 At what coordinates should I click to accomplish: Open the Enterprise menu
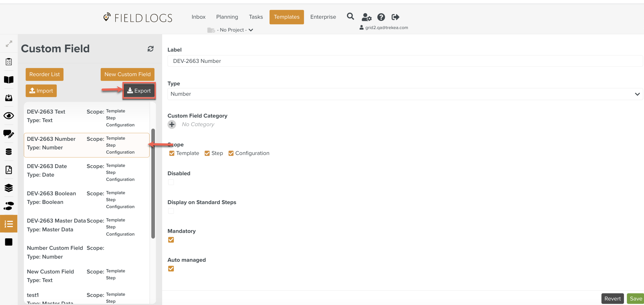pyautogui.click(x=323, y=17)
